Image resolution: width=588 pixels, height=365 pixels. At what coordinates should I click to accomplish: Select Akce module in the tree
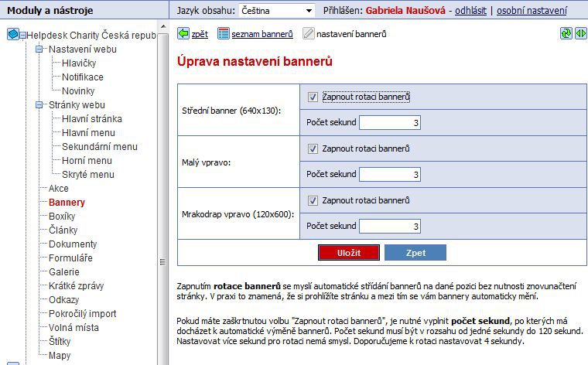(59, 188)
